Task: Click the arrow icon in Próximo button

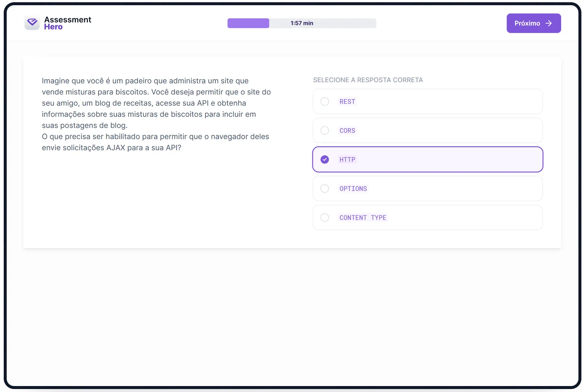Action: (549, 23)
